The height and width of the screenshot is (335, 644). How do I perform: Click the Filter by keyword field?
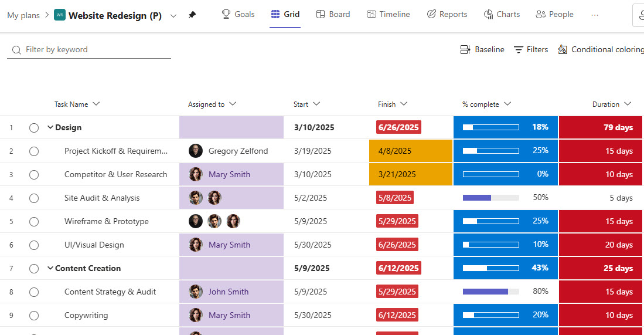(x=89, y=50)
